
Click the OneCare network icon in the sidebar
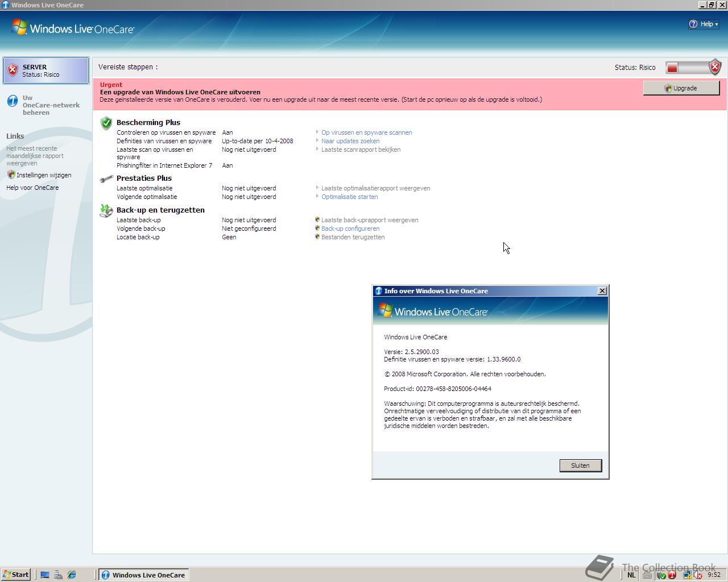tap(13, 101)
